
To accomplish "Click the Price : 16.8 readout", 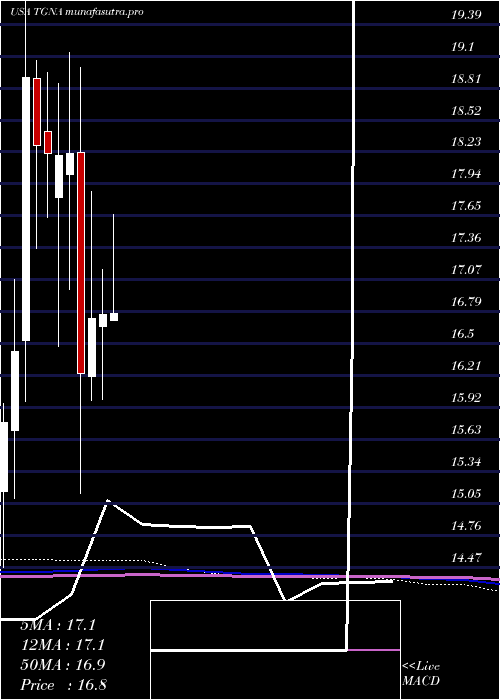I will coord(63,685).
